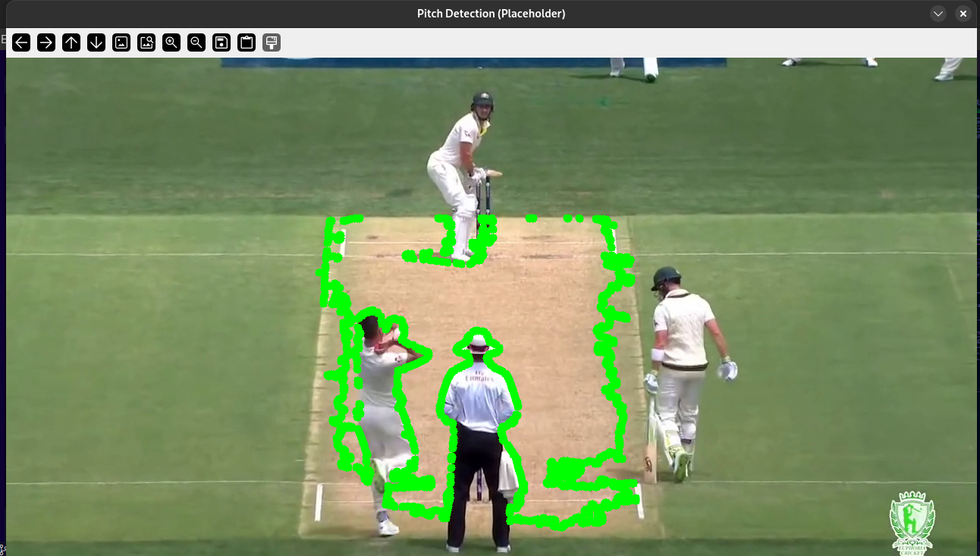Screen dimensions: 980x556
Task: Save the current image via floppy icon
Action: point(221,42)
